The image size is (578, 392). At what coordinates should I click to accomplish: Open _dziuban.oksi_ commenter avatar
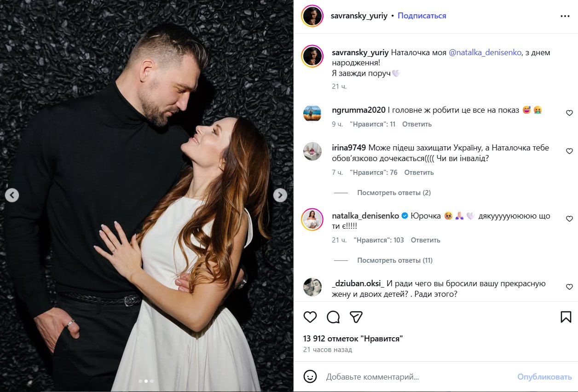pos(312,287)
